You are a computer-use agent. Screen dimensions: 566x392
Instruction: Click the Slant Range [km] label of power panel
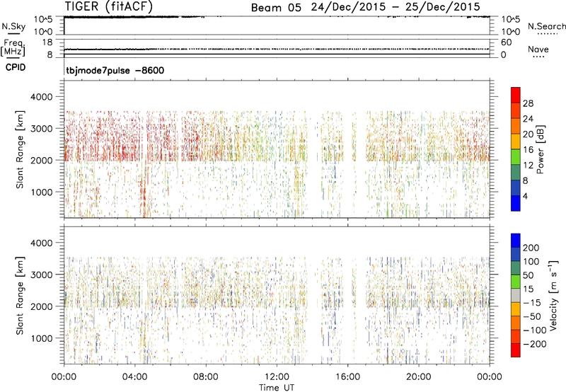tap(20, 149)
